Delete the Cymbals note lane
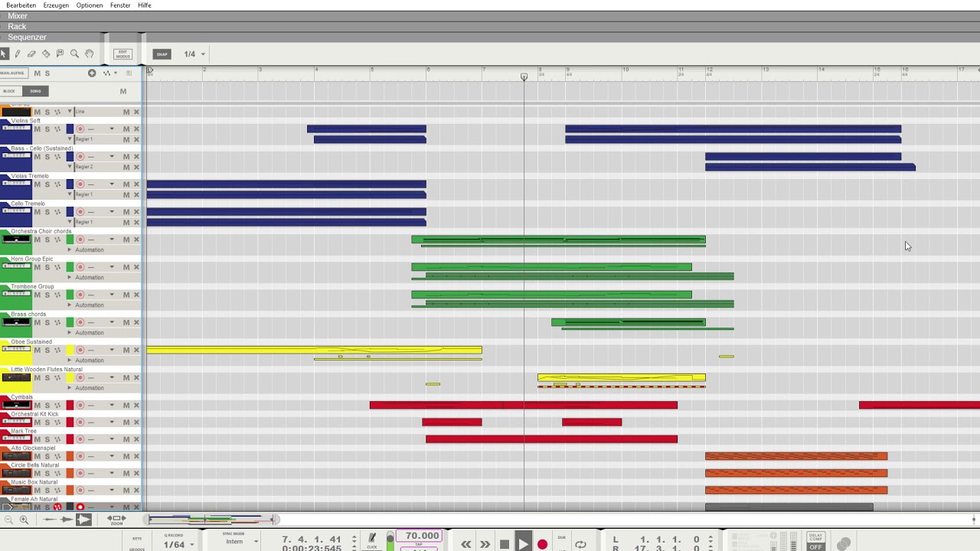The width and height of the screenshot is (980, 551). (136, 406)
